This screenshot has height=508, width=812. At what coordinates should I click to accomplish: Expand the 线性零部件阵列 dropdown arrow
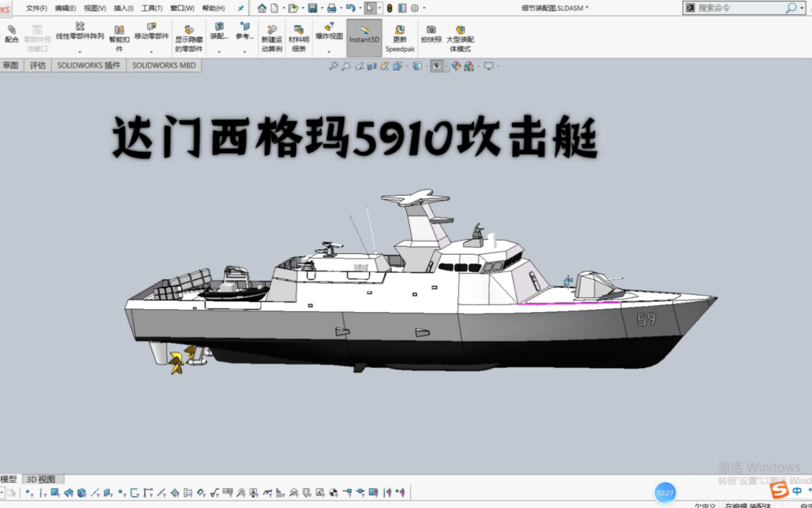click(x=79, y=51)
